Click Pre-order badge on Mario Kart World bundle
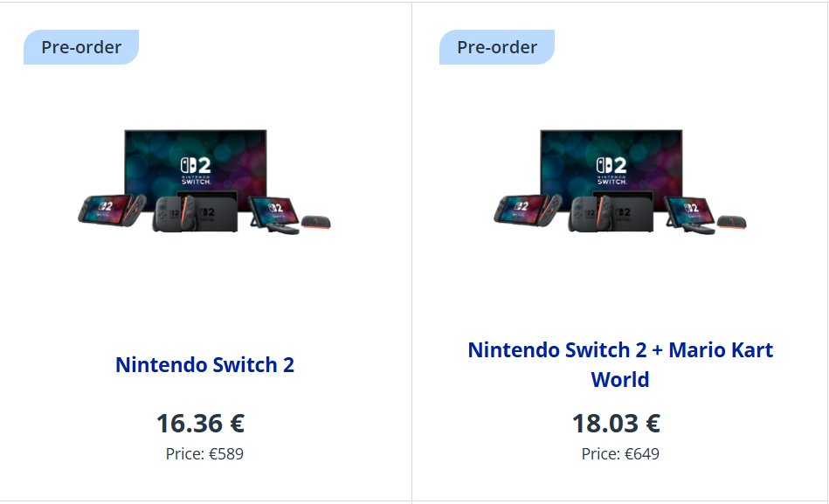This screenshot has width=829, height=504. [x=496, y=47]
